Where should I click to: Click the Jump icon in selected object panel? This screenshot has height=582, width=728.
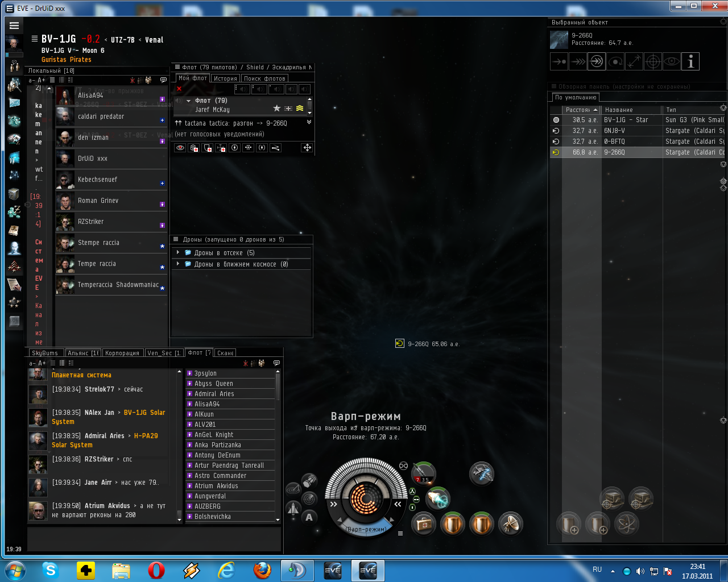597,61
